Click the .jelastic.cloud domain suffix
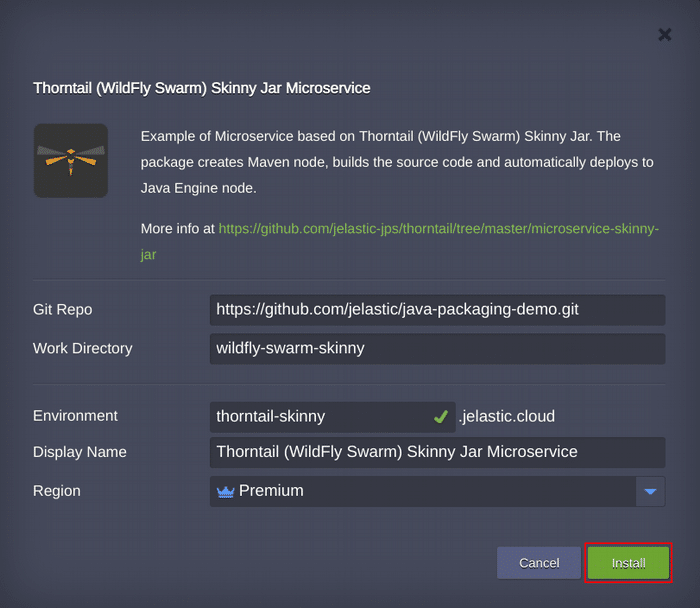 [x=506, y=416]
